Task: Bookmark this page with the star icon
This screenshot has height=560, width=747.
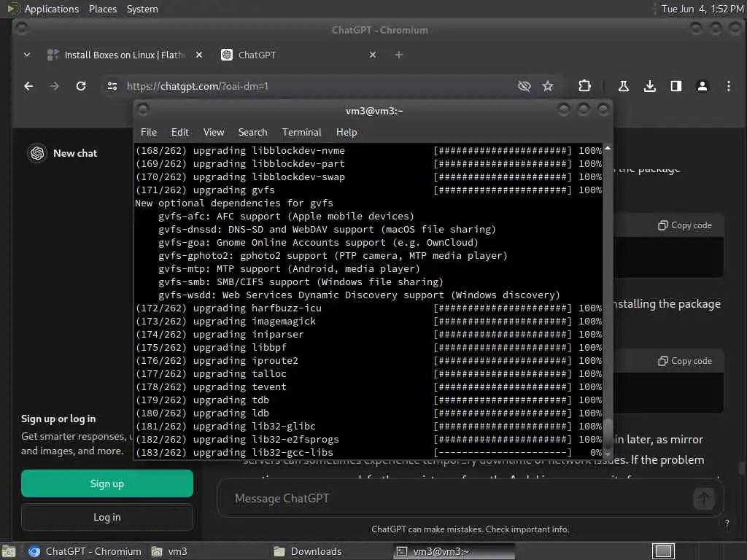Action: (x=548, y=86)
